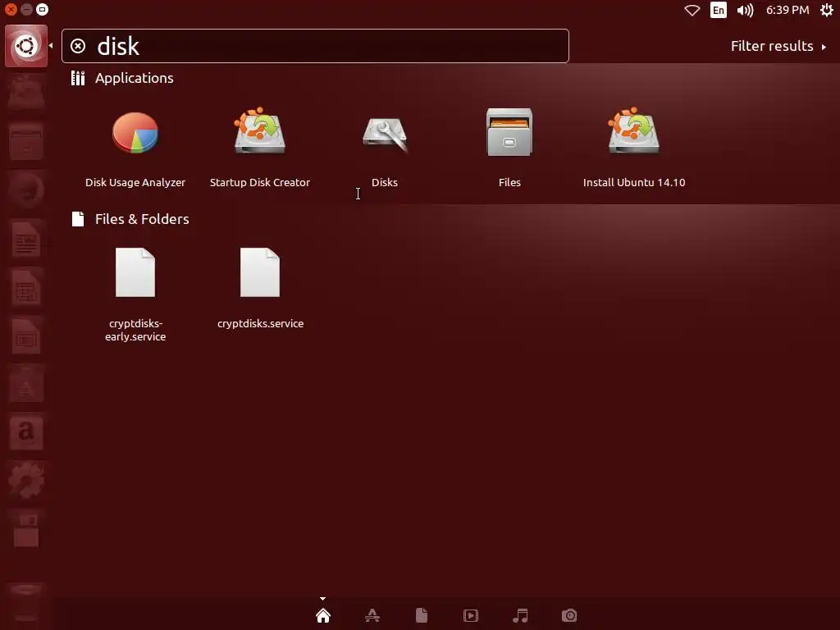Open the Trash at the launcher bottom
Image resolution: width=840 pixels, height=630 pixels.
[26, 603]
